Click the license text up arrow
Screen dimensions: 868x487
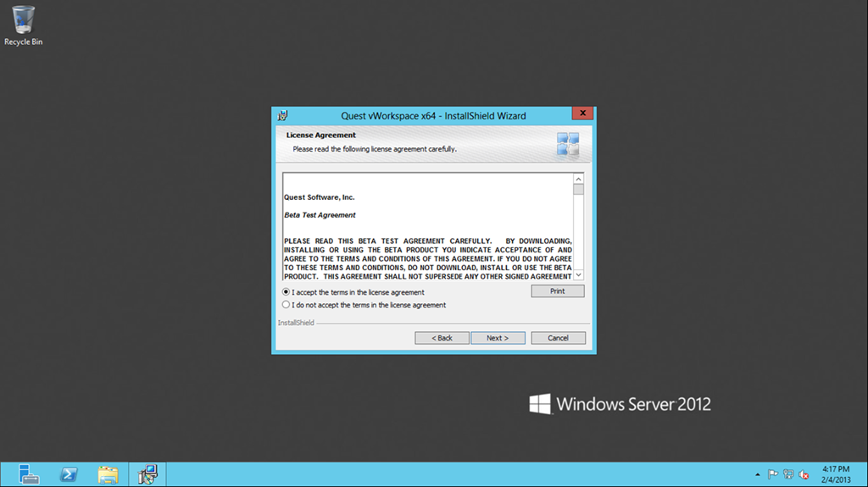578,179
